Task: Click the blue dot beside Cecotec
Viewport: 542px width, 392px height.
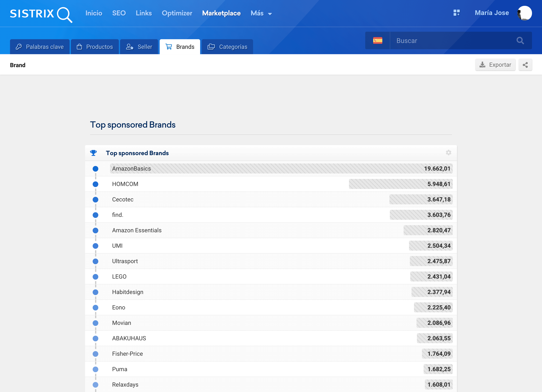Action: click(x=95, y=199)
